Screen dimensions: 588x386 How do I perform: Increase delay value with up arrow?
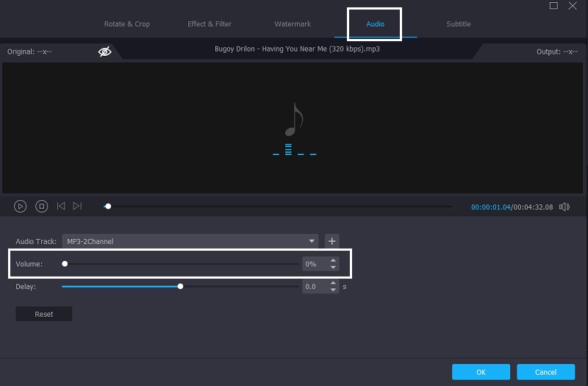333,283
